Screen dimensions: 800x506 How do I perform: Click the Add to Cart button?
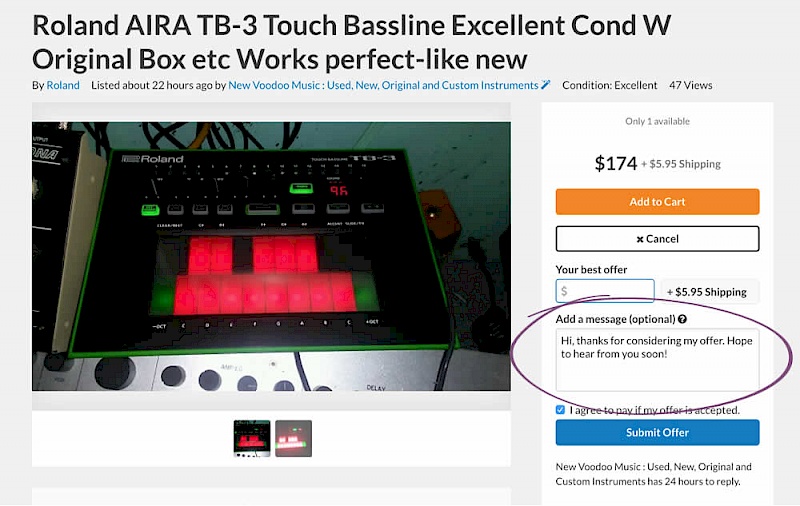[657, 201]
